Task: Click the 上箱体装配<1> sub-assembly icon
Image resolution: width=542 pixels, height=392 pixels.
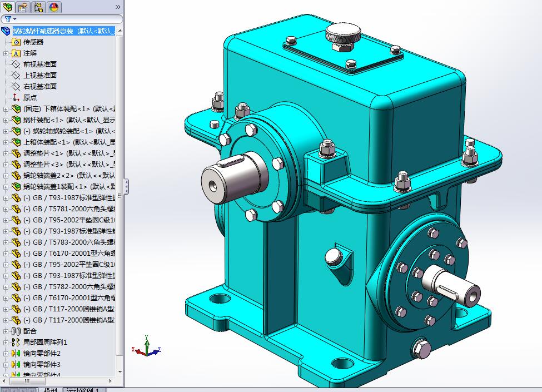Action: (x=16, y=142)
